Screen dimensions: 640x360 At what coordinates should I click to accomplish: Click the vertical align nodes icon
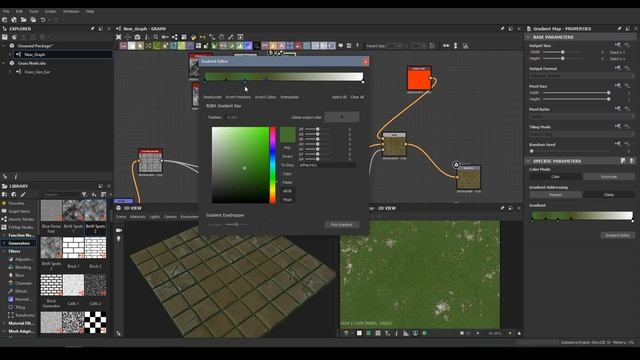[x=456, y=46]
